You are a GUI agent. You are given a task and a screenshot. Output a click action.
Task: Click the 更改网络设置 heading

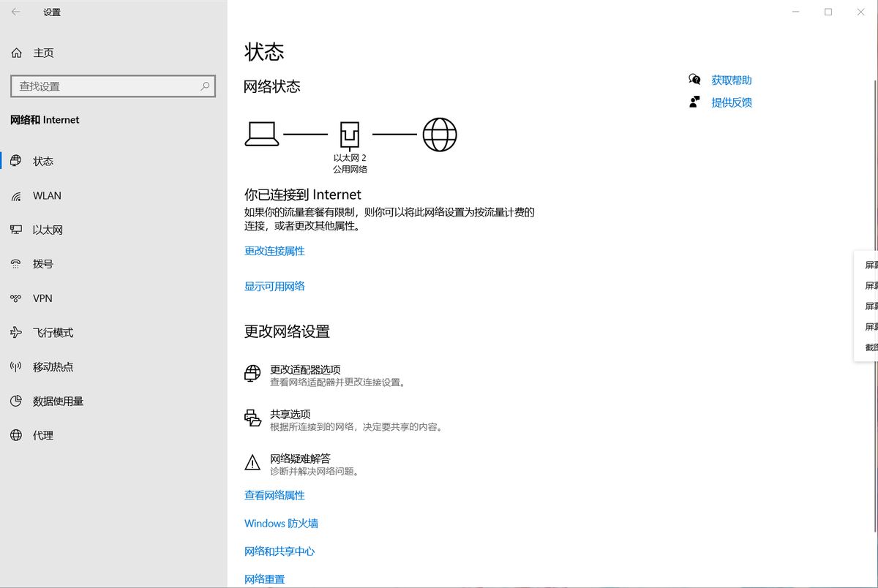(x=287, y=331)
